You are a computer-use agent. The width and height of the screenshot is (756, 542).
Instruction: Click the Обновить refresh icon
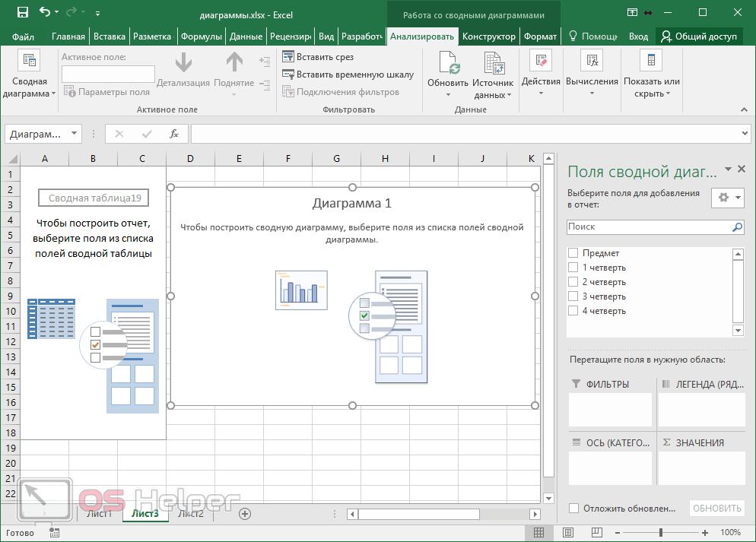coord(448,62)
